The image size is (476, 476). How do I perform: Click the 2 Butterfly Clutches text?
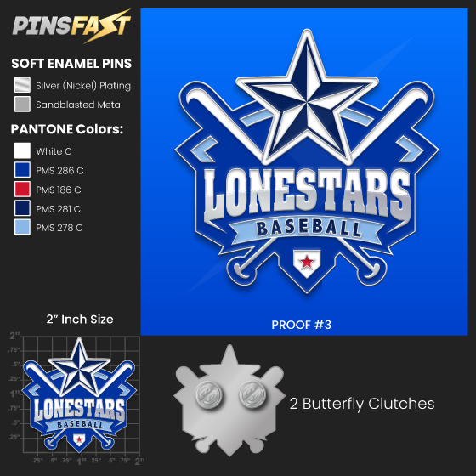362,404
